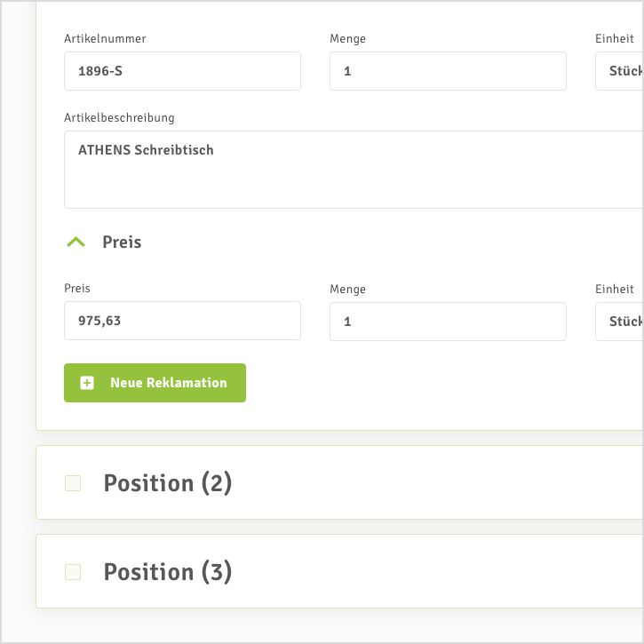Open the Einheit dropdown beside Artikelnummer row

coord(620,71)
